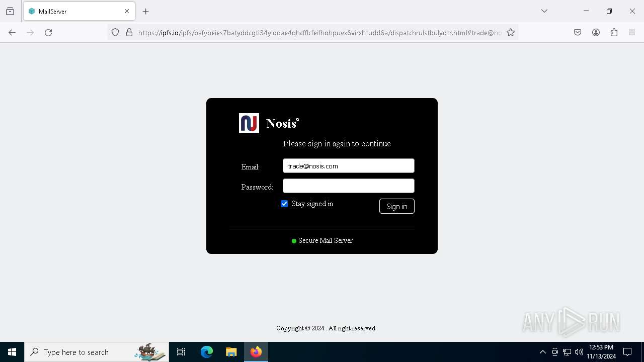The width and height of the screenshot is (644, 362).
Task: Select the MailServer browser tab
Action: [79, 11]
